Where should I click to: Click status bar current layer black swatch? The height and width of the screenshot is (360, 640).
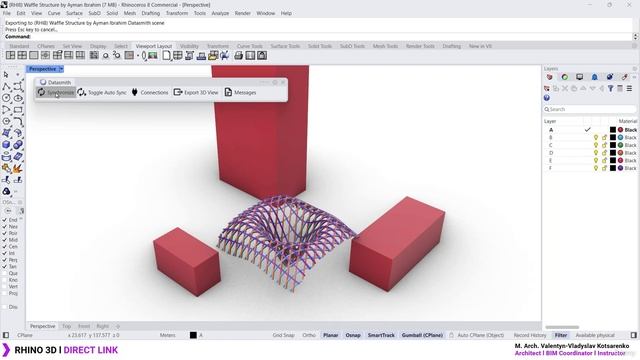pyautogui.click(x=193, y=335)
